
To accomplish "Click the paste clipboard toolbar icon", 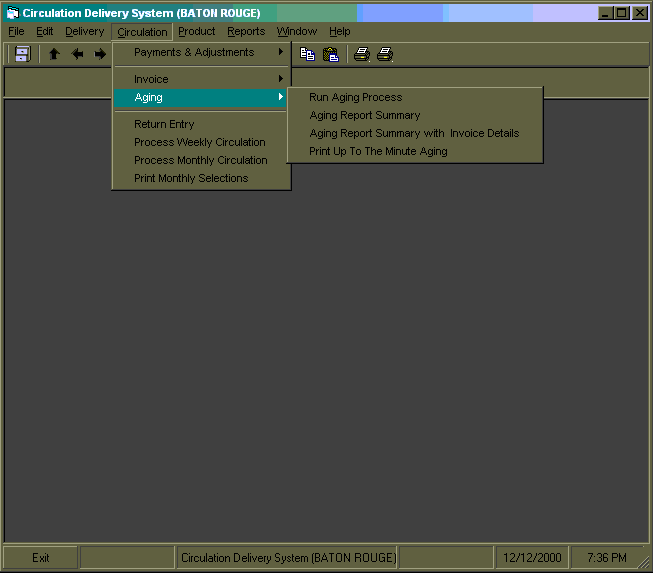I will 331,54.
